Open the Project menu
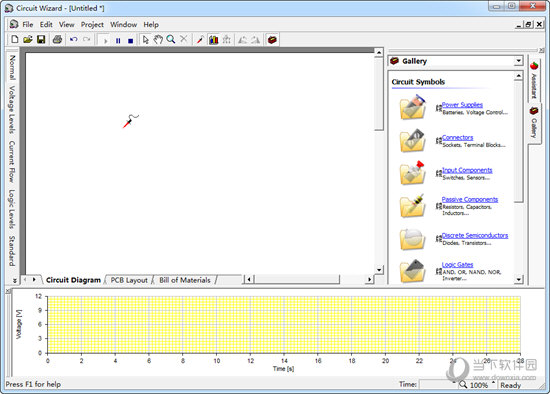550x394 pixels. (x=92, y=25)
